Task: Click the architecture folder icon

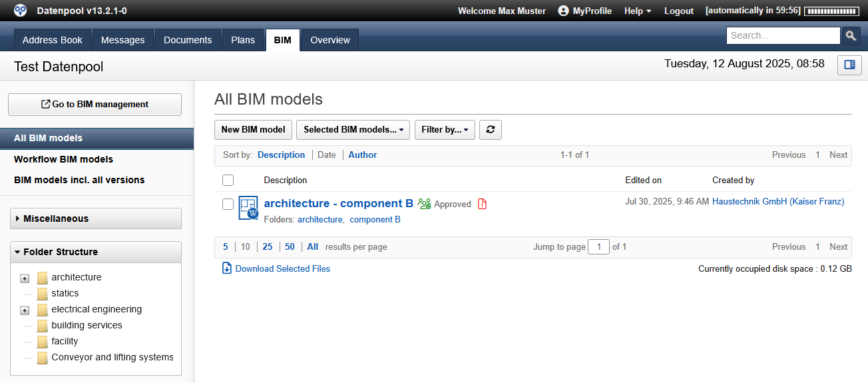Action: click(x=43, y=278)
